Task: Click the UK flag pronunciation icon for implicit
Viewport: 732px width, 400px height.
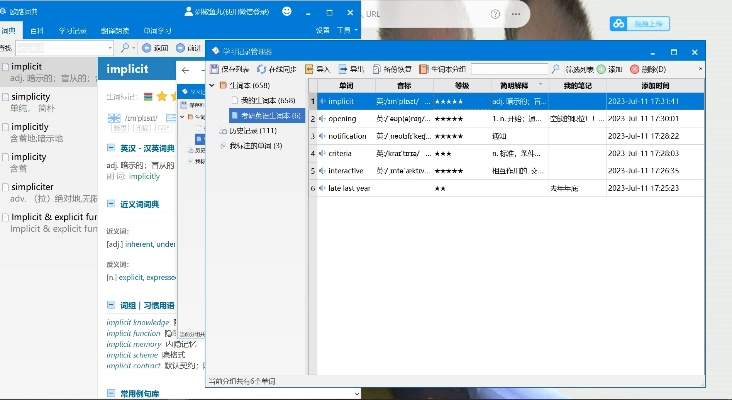Action: point(114,118)
